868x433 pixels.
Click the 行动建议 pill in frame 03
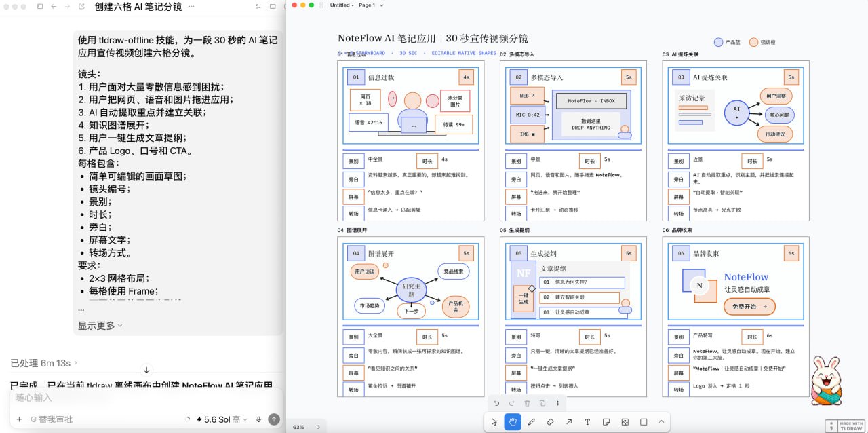click(774, 134)
